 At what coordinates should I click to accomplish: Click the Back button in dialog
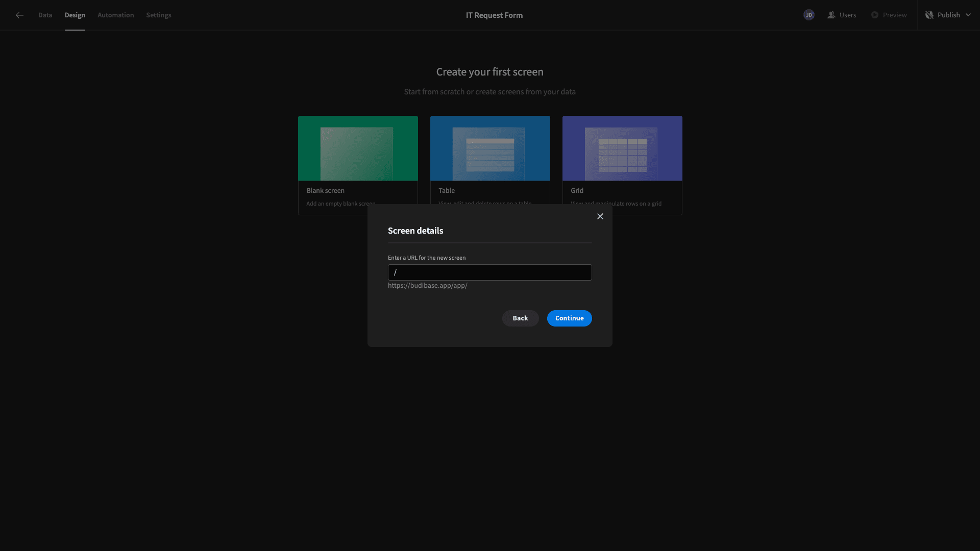click(x=521, y=318)
